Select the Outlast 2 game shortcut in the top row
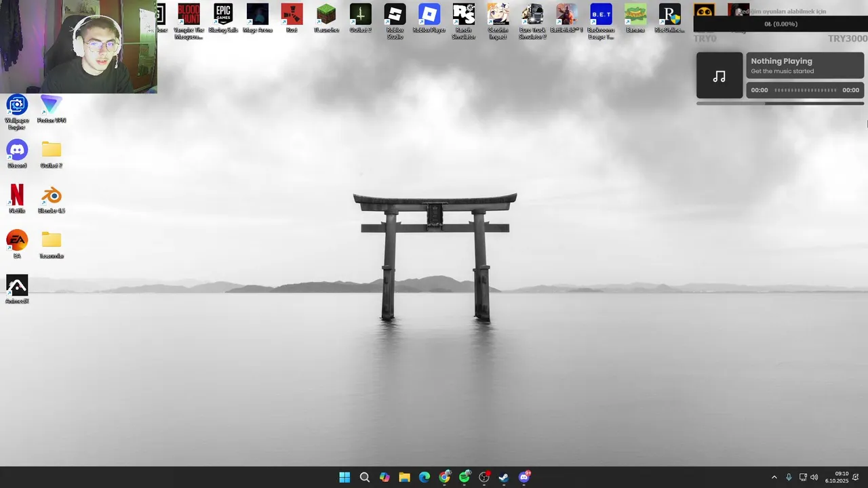 tap(361, 18)
